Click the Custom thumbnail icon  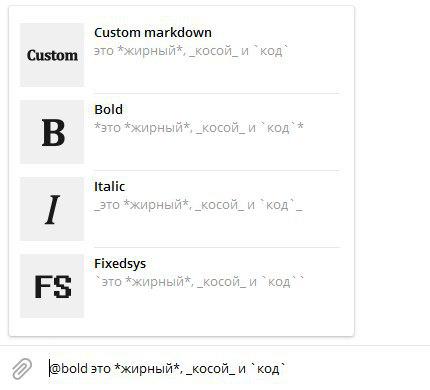click(52, 55)
